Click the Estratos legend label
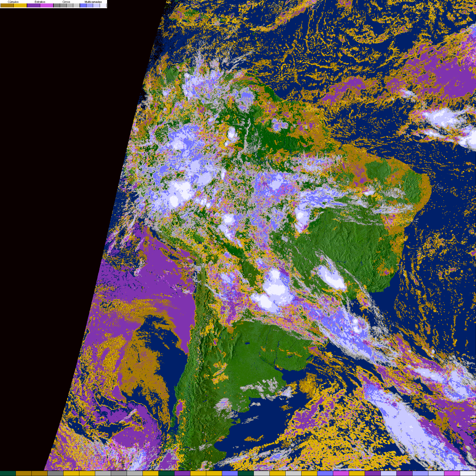This screenshot has width=476, height=476. (x=40, y=2)
